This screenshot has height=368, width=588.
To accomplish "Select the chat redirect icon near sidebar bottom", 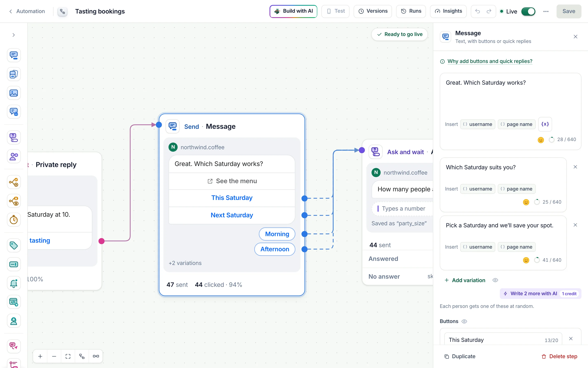I will pos(14,346).
